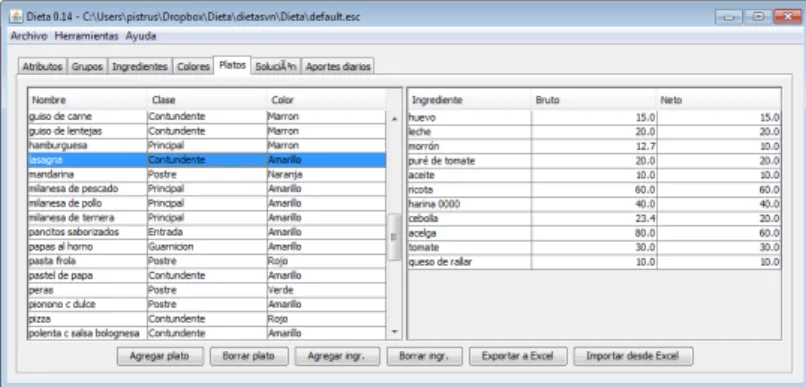Click Exportar a Excel button
This screenshot has width=806, height=387.
click(518, 356)
